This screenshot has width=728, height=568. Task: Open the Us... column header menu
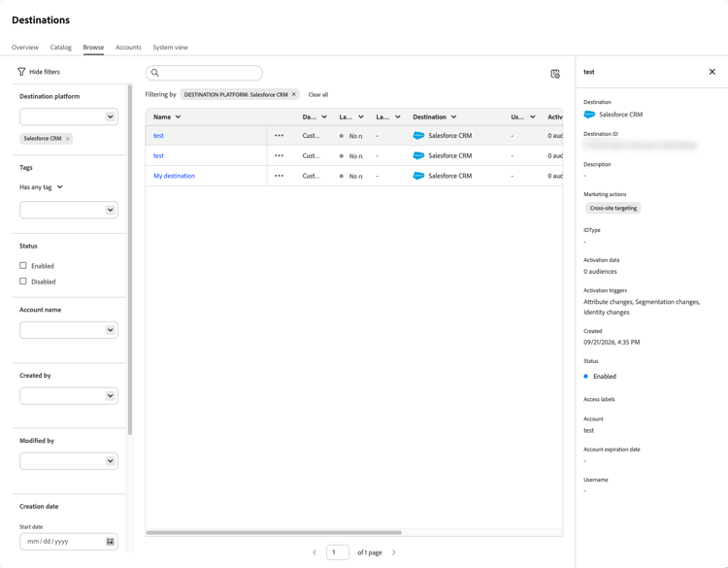[x=533, y=117]
